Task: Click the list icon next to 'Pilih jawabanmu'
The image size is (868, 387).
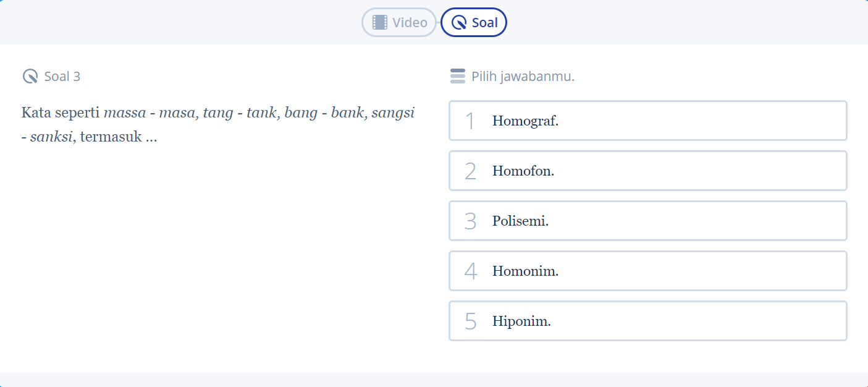Action: [x=457, y=76]
